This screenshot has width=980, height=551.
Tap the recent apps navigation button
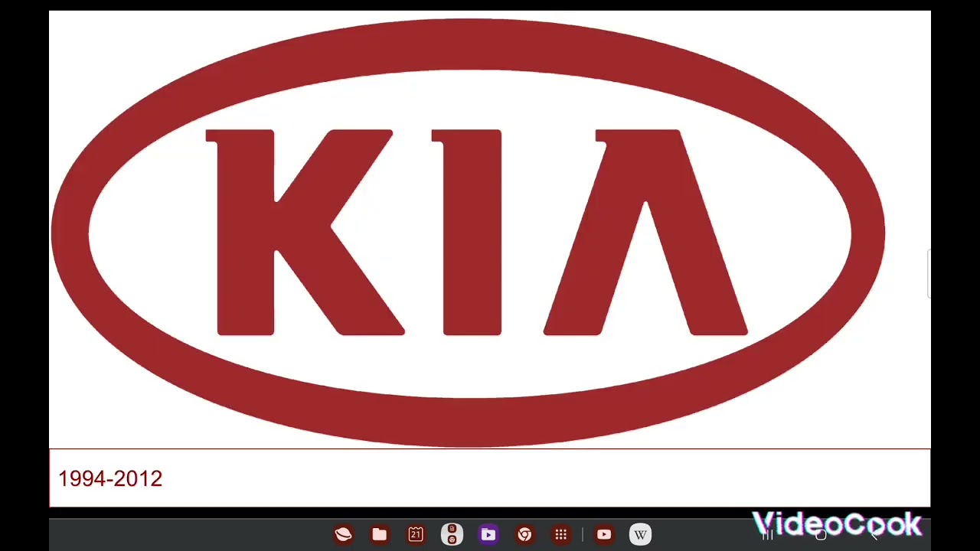click(768, 535)
